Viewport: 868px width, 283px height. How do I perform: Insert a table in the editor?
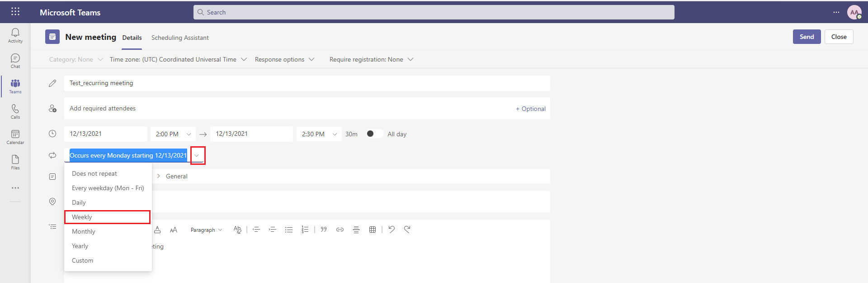point(373,230)
